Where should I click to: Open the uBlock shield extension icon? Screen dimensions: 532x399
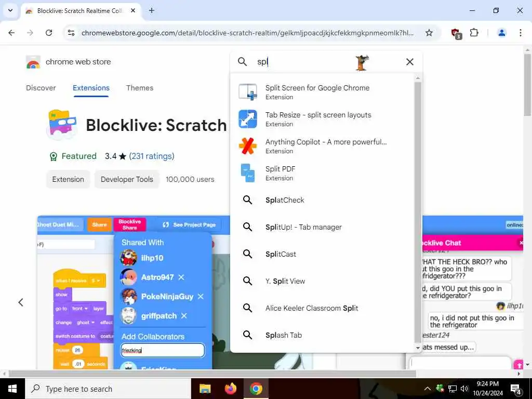pyautogui.click(x=456, y=33)
